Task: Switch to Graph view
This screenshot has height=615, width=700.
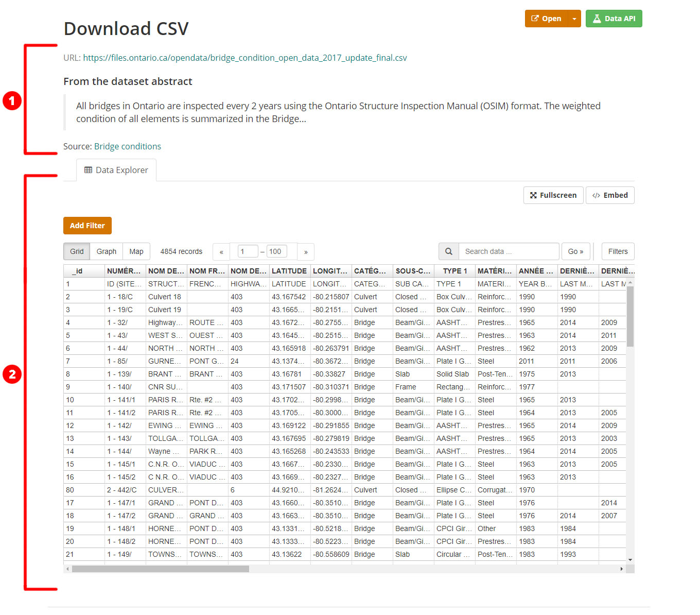Action: [106, 251]
